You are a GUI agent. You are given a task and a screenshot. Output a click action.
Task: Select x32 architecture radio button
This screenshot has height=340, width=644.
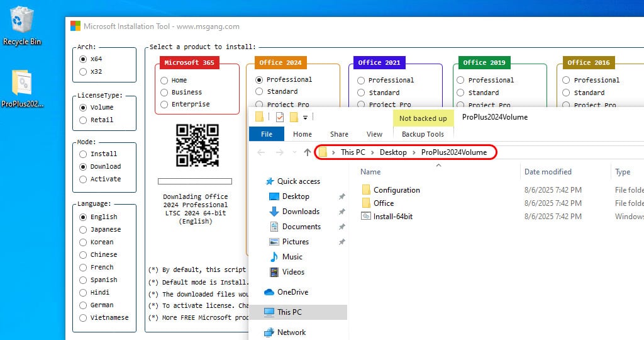point(83,72)
